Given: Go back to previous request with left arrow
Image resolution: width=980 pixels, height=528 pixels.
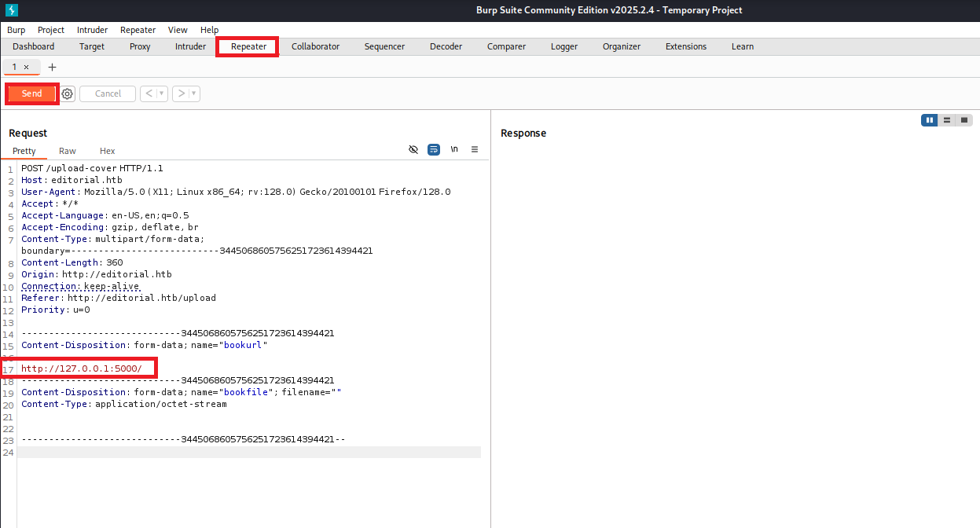Looking at the screenshot, I should click(x=149, y=93).
